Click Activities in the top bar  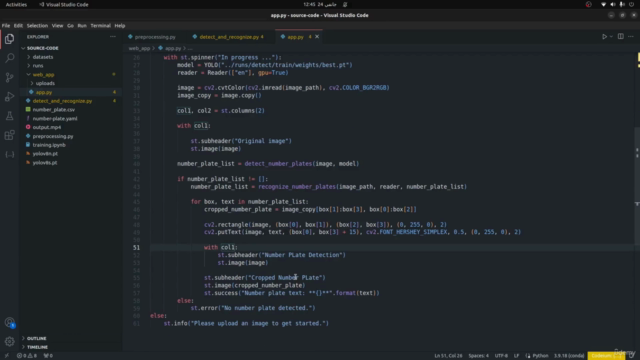click(16, 4)
